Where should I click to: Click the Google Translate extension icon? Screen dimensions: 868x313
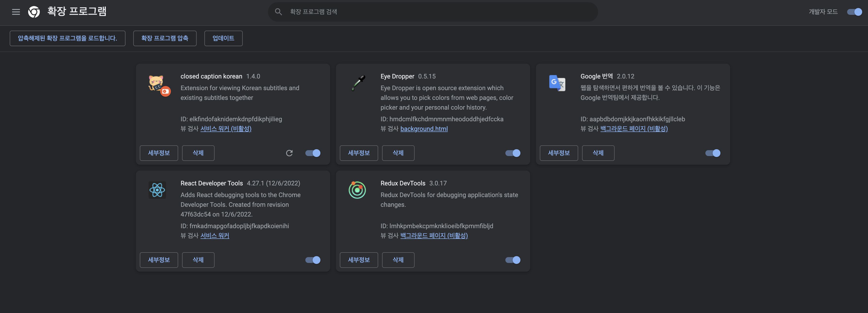(x=557, y=83)
